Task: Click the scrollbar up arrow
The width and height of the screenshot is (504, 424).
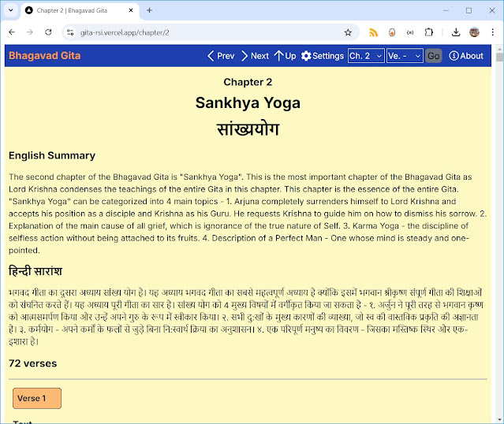Action: click(499, 49)
